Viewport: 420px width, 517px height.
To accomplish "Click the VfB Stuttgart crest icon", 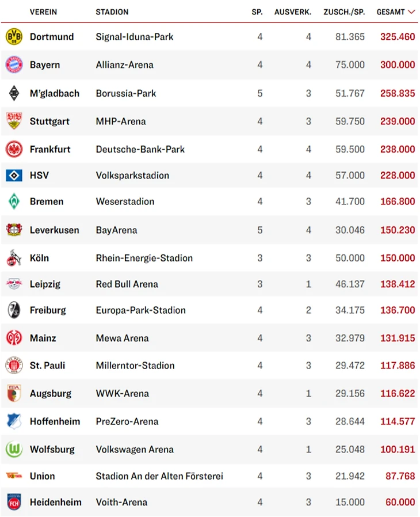I will click(x=13, y=121).
